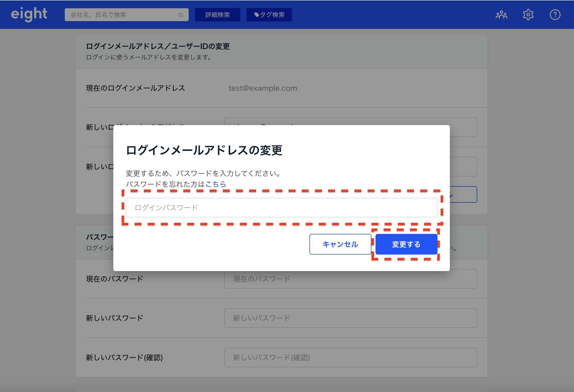Click the こちら forgot password link
This screenshot has width=574, height=392.
(216, 184)
